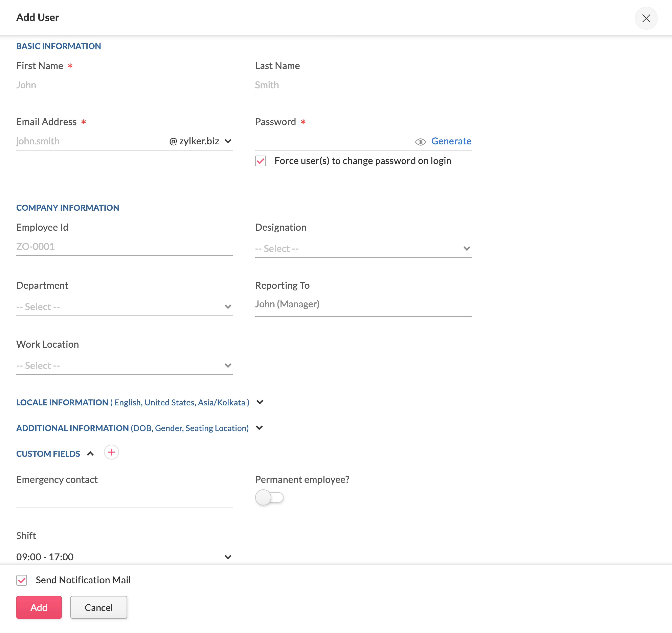The image size is (672, 633).
Task: Focus the First Name input field
Action: pos(124,85)
